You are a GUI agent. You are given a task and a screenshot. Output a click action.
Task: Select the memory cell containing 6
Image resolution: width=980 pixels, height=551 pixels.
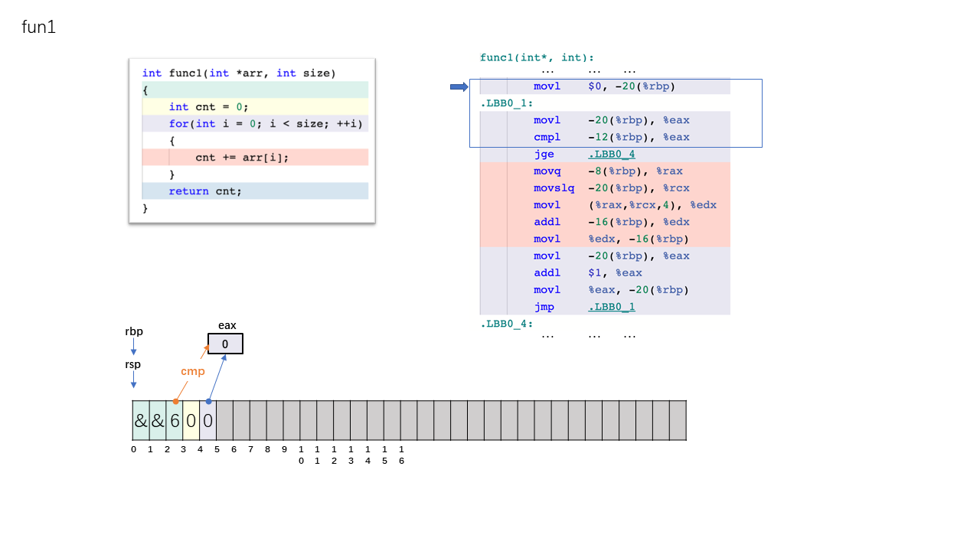click(x=175, y=420)
